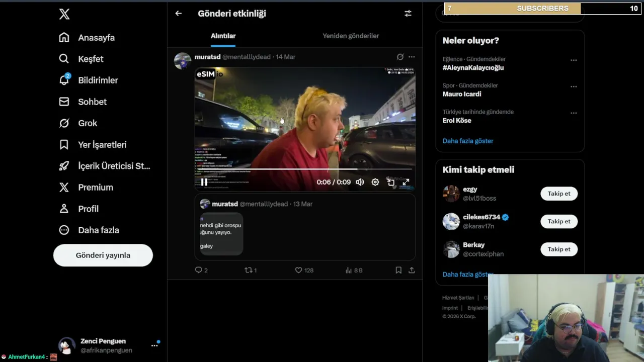Open Yer İşaretleri bookmarks
Image resolution: width=644 pixels, height=362 pixels.
[x=93, y=145]
